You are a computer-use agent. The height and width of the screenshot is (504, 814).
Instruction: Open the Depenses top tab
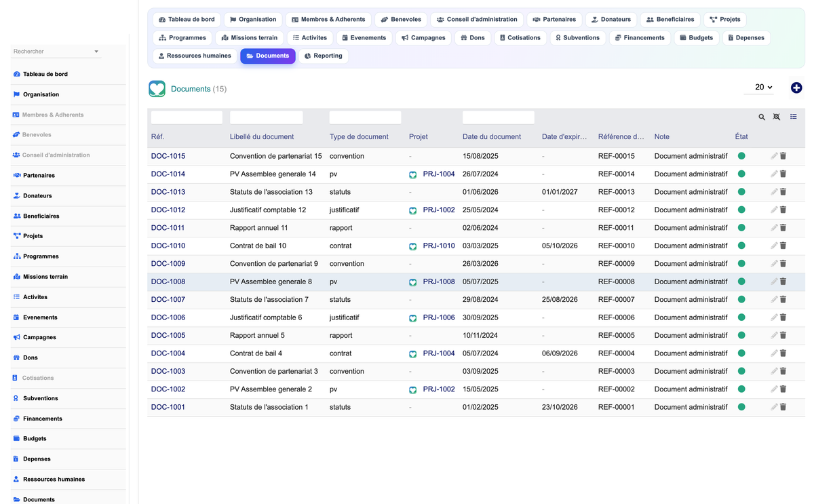click(x=746, y=38)
